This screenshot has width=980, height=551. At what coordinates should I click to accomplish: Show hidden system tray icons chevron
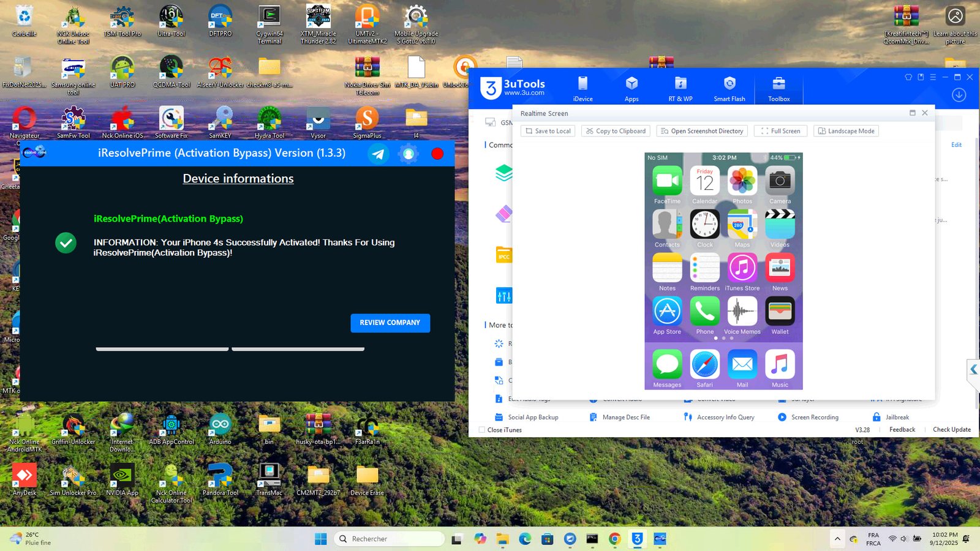coord(837,539)
